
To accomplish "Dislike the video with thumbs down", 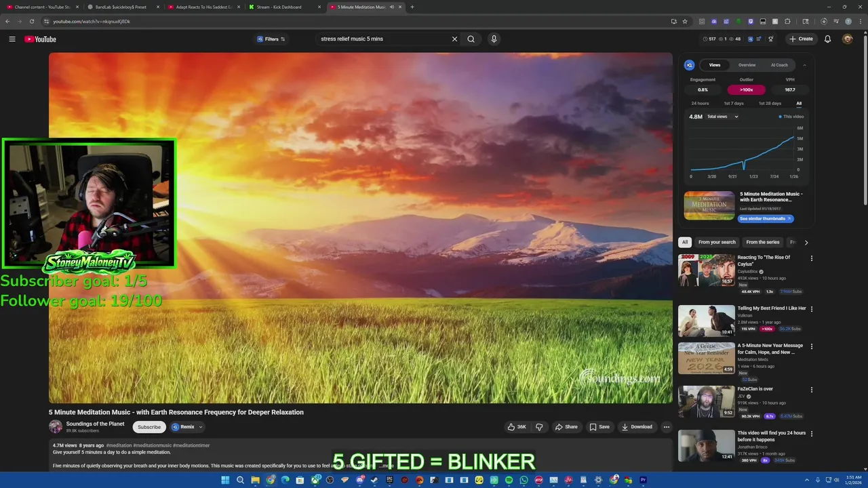I will coord(539,427).
